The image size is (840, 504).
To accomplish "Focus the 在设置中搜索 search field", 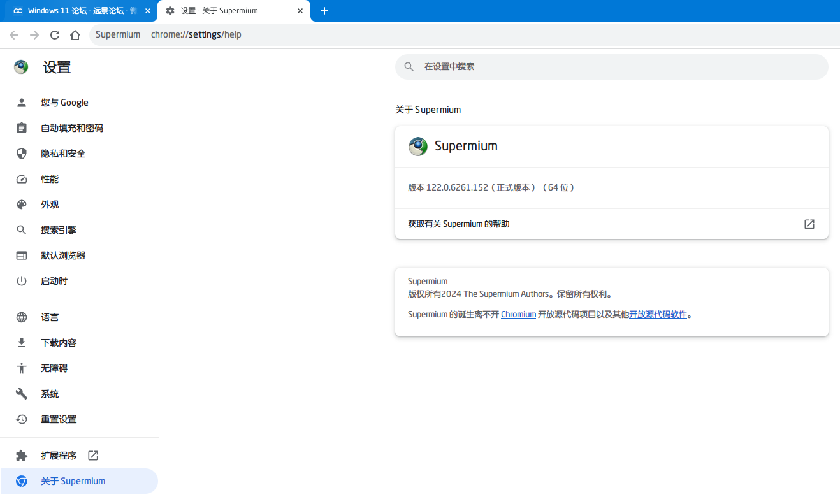I will click(x=612, y=67).
